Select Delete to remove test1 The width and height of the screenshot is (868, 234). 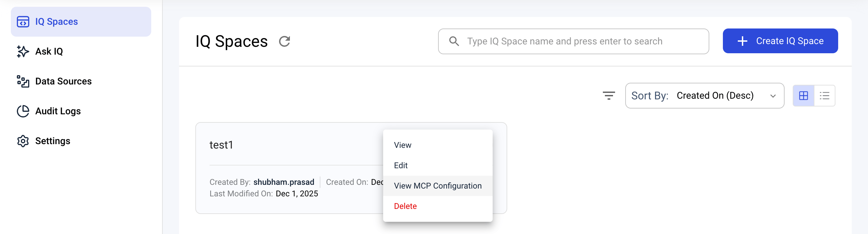coord(406,206)
